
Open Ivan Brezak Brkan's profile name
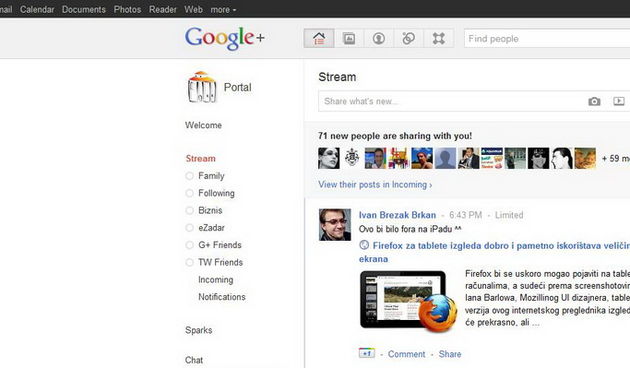pyautogui.click(x=397, y=215)
